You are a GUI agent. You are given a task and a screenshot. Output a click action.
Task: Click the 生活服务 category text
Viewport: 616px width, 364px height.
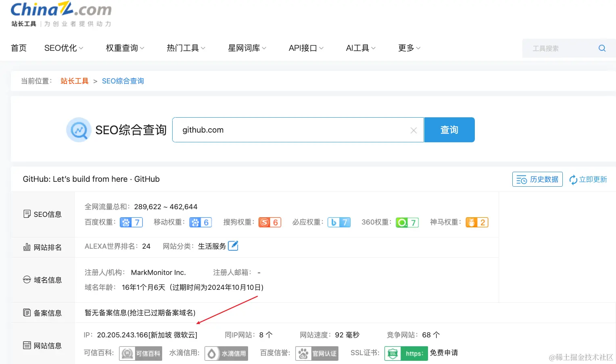(x=212, y=246)
